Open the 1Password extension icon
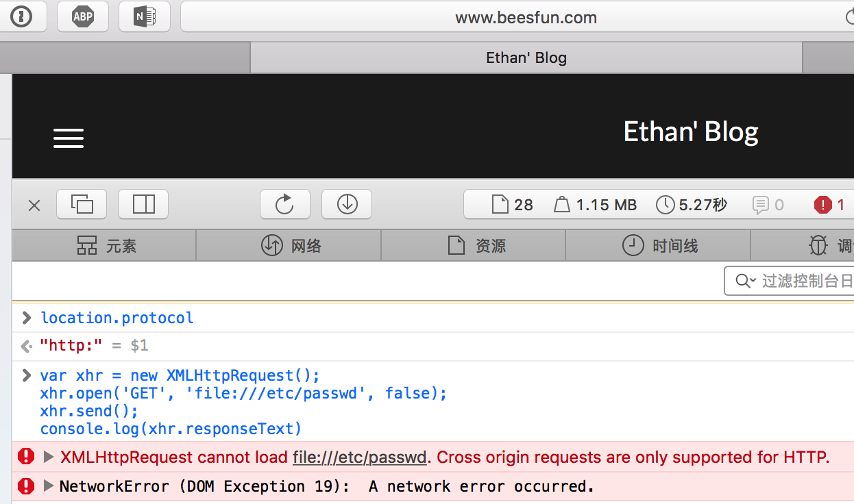Viewport: 854px width, 504px height. pos(21,17)
